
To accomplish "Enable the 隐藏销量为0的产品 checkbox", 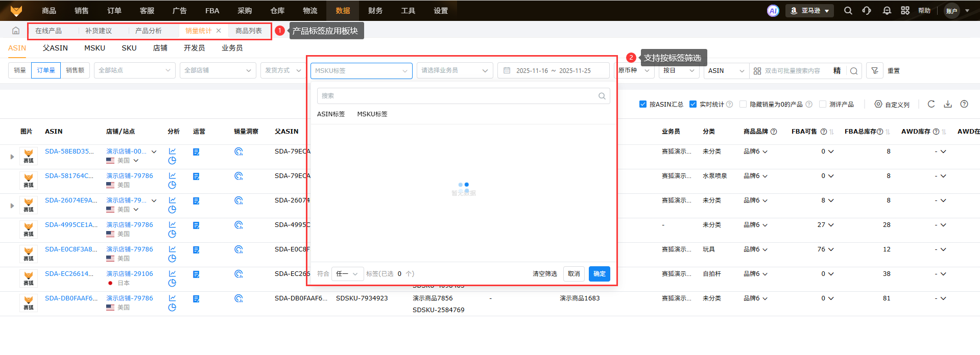I will [x=743, y=104].
